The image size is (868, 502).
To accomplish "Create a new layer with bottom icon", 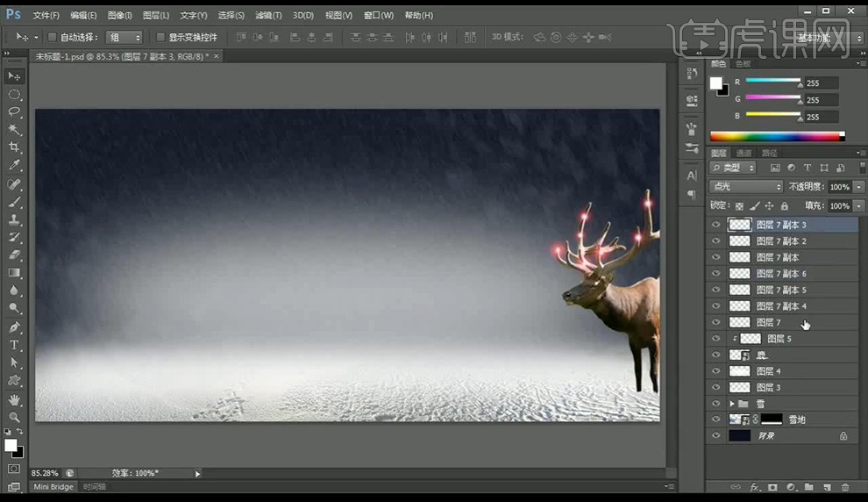I will (x=827, y=487).
